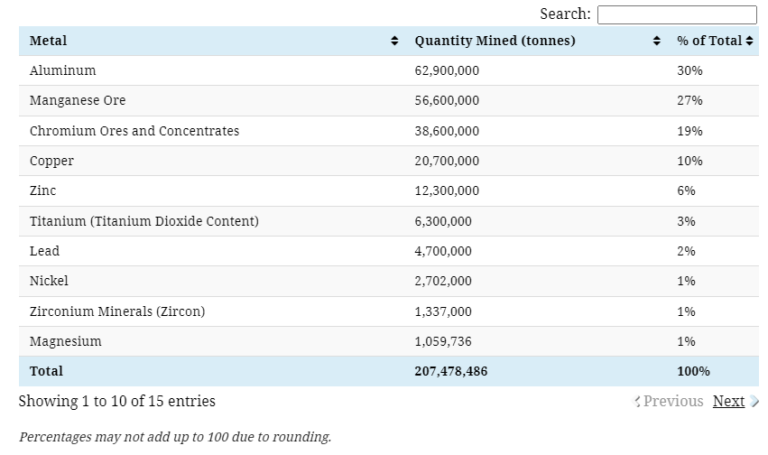768x455 pixels.
Task: Select the Aluminum row name
Action: [x=63, y=71]
